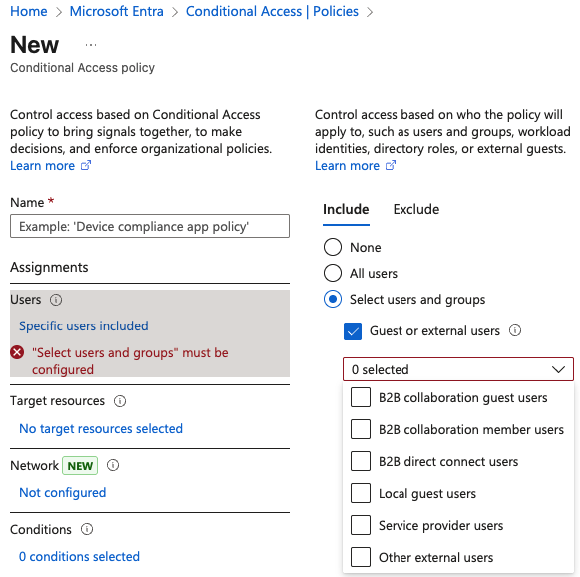
Task: Click external link icon by right Learn more
Action: 391,165
